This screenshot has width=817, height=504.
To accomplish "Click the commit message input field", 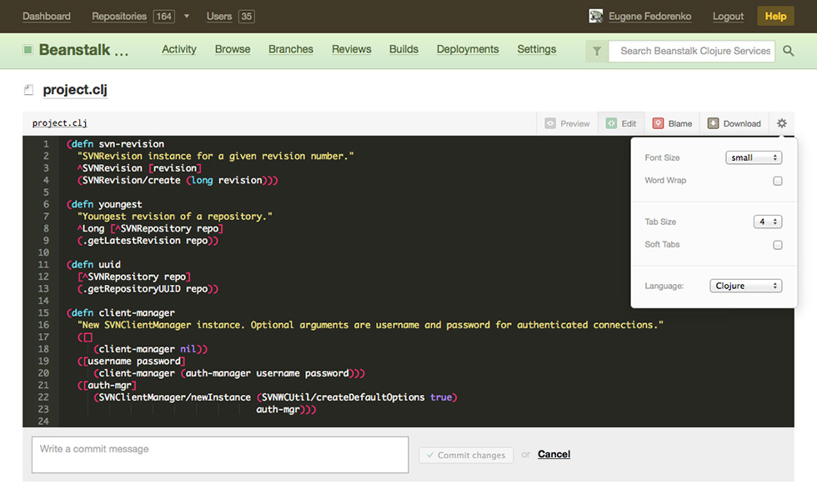I will (x=219, y=454).
